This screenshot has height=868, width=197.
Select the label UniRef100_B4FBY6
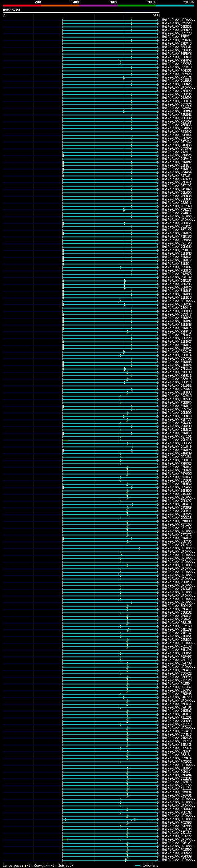coord(177,54)
